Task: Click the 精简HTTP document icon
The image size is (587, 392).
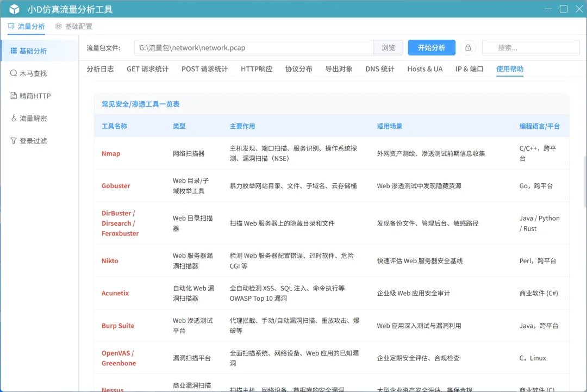Action: coord(14,96)
